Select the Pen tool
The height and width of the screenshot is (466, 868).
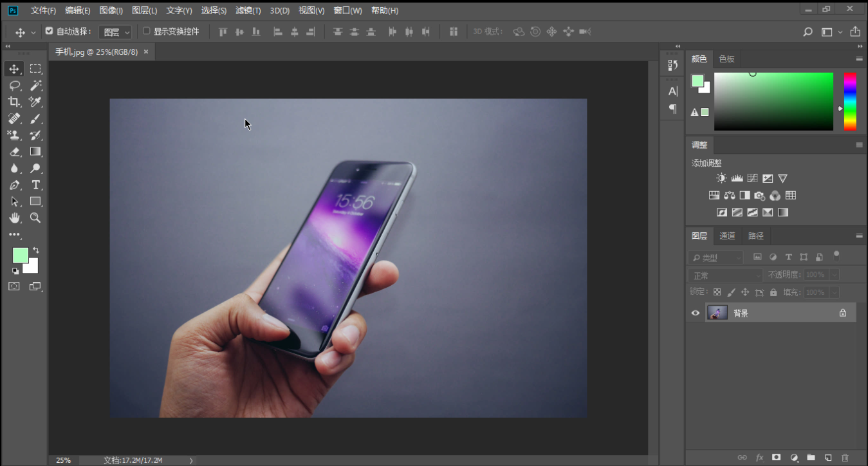pyautogui.click(x=14, y=185)
